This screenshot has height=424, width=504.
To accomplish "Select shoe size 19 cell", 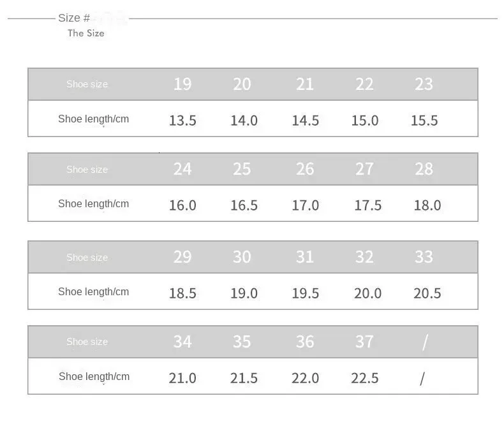I will click(182, 84).
